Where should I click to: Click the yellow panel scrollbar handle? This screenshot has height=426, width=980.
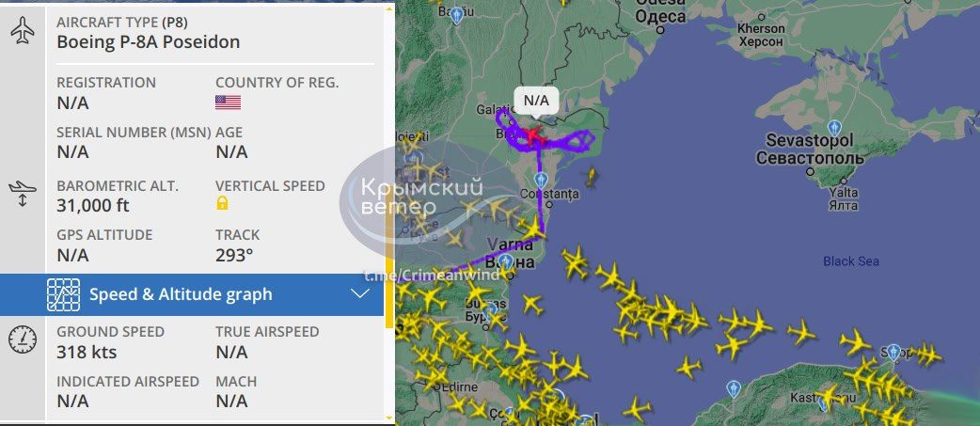tap(390, 166)
